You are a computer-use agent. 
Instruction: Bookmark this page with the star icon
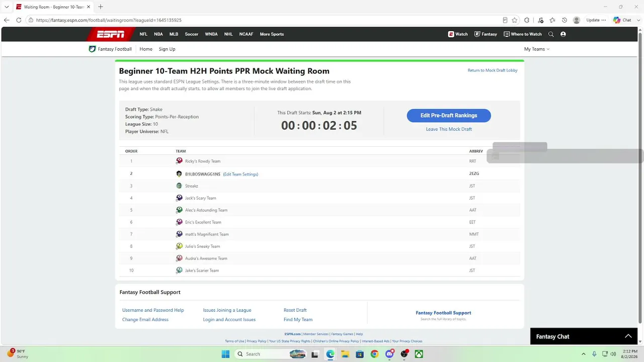(515, 20)
